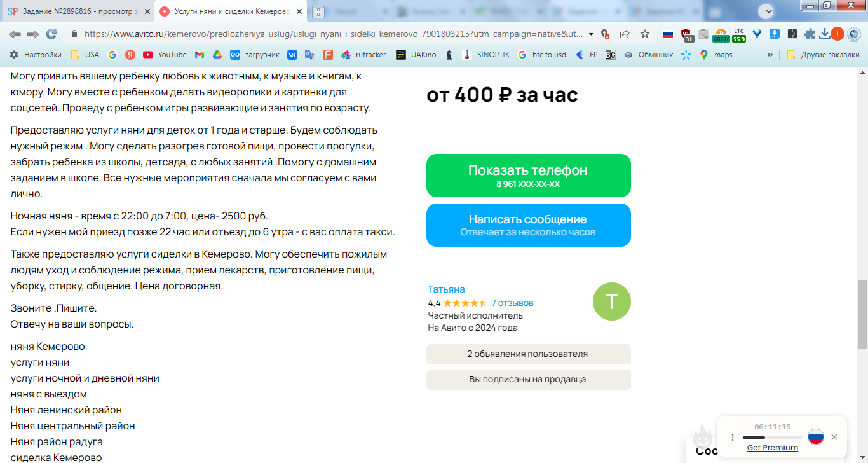Click the page URL in address bar
The width and height of the screenshot is (868, 463).
tap(334, 34)
